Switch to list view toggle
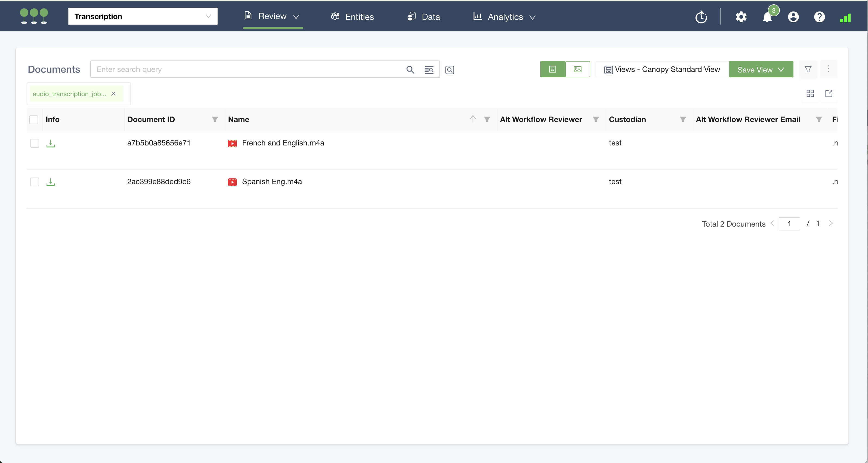The width and height of the screenshot is (868, 463). pos(553,69)
